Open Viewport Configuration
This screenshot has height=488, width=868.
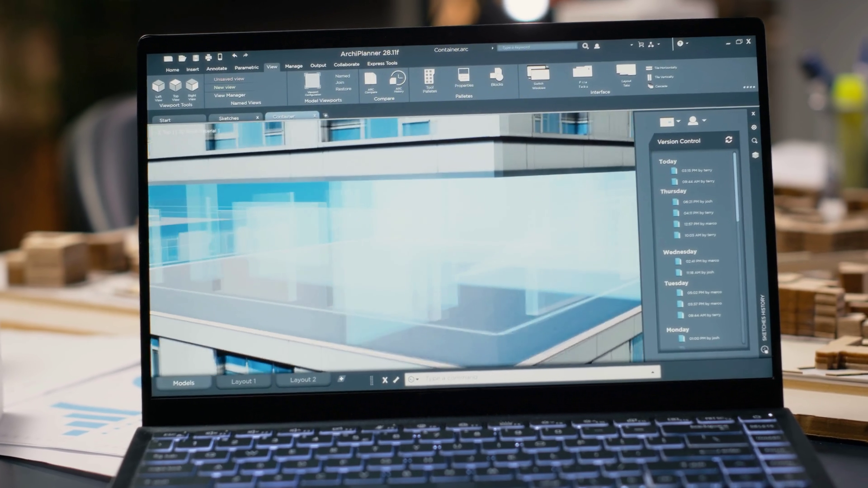click(312, 81)
